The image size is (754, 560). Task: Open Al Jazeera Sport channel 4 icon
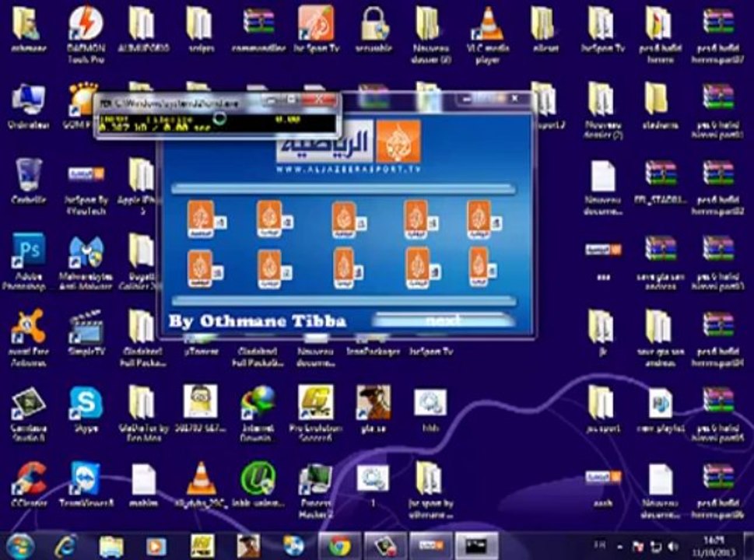(421, 220)
